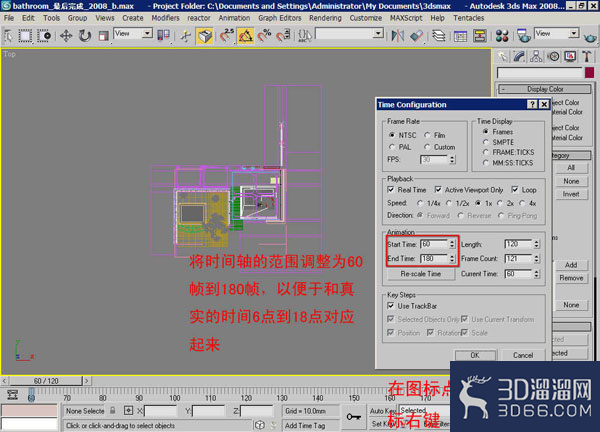Image resolution: width=600 pixels, height=432 pixels.
Task: Uncheck the Real Time playback checkbox
Action: coord(391,189)
